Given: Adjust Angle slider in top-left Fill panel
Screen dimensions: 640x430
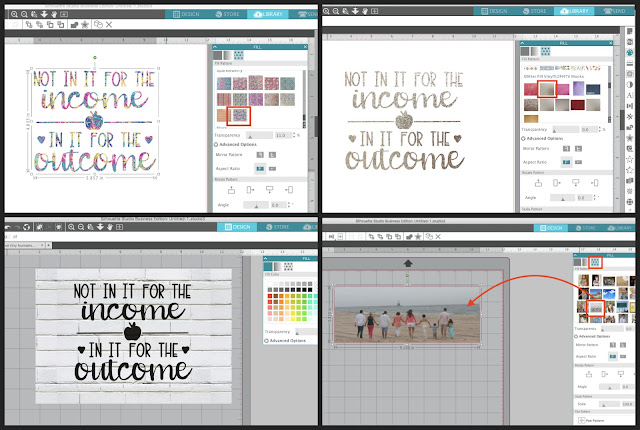Looking at the screenshot, I should [256, 205].
